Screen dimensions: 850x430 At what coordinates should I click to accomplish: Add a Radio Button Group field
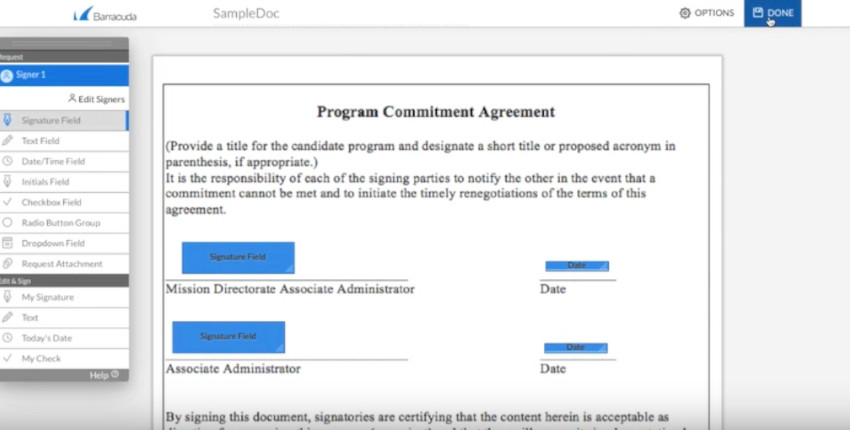coord(60,223)
